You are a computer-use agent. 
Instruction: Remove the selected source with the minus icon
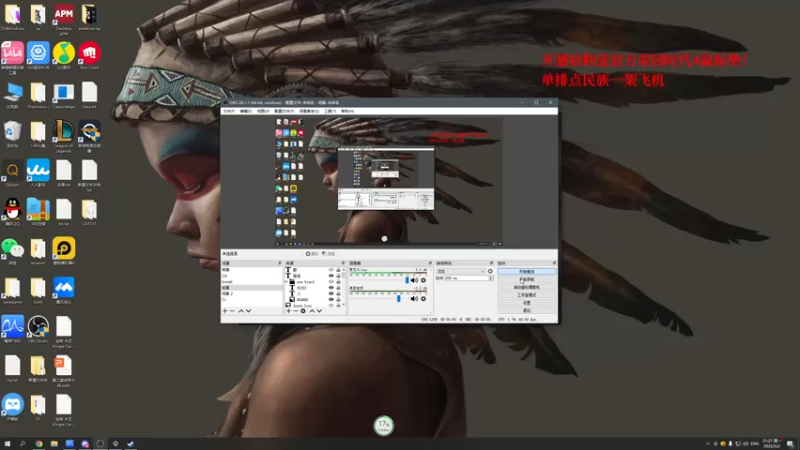(295, 311)
